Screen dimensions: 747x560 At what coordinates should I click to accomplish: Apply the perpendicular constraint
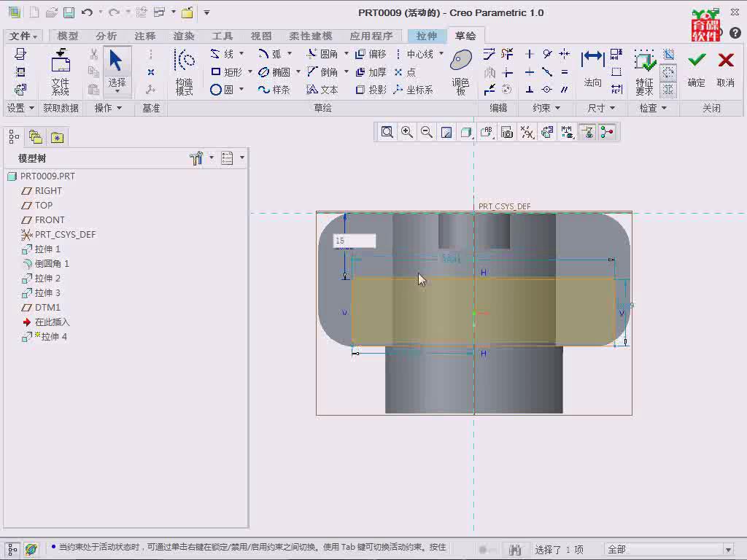(530, 90)
